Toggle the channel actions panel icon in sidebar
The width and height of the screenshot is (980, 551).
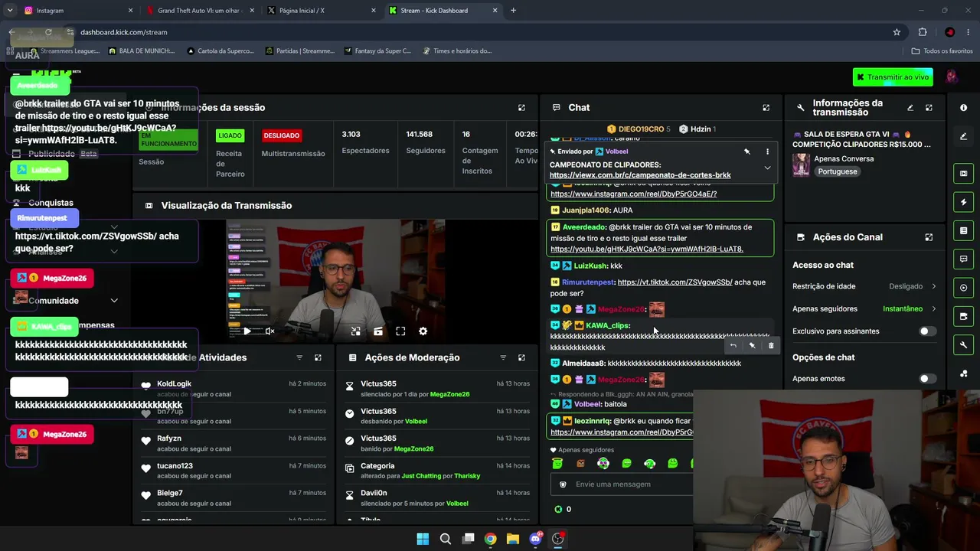click(963, 316)
